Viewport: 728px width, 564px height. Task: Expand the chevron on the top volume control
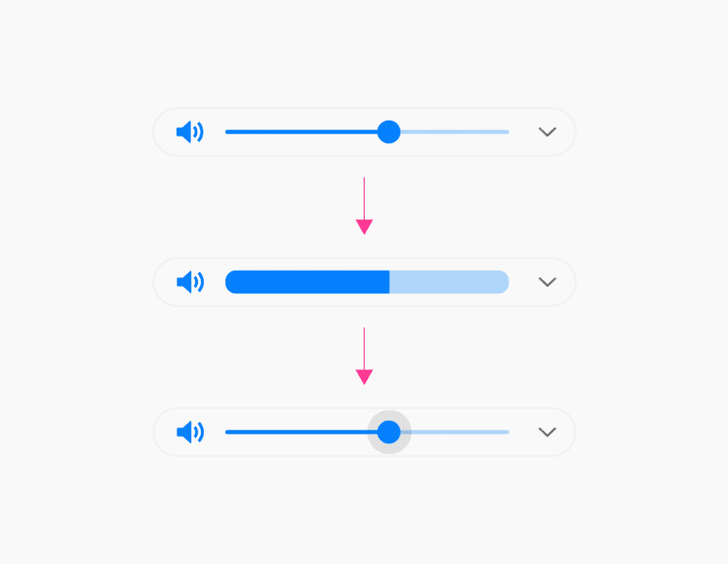coord(547,132)
